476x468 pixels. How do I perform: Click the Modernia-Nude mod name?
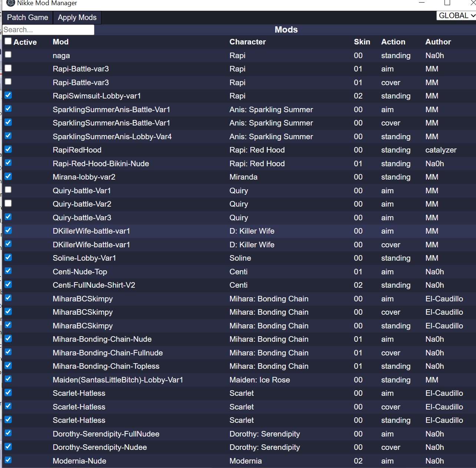79,461
